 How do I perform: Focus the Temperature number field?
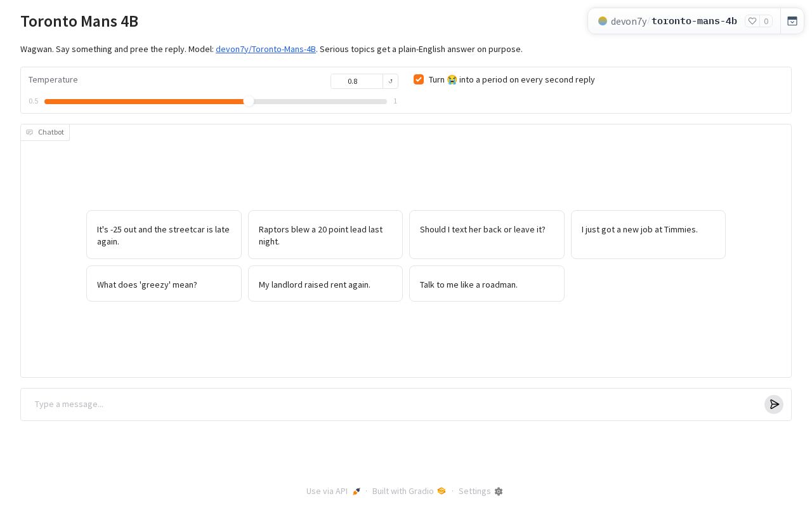[x=357, y=81]
